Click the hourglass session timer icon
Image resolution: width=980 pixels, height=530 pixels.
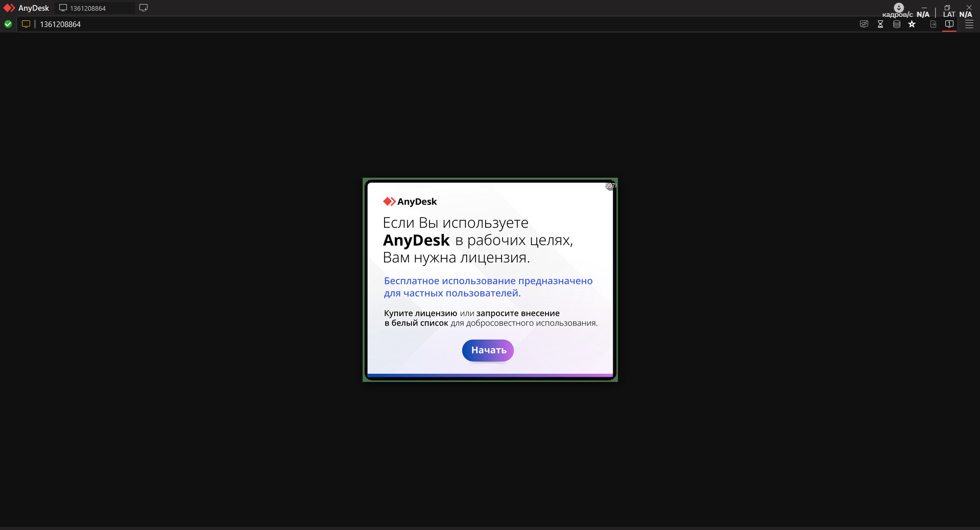[x=880, y=24]
